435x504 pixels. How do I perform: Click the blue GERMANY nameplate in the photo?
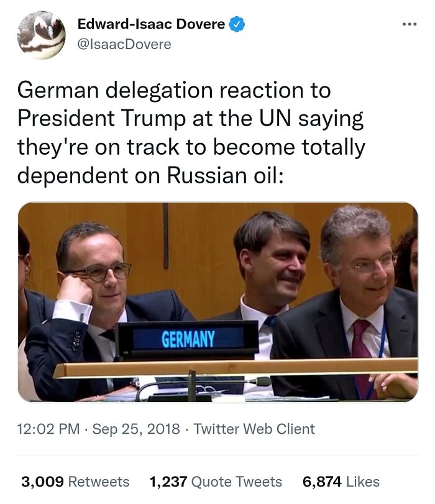tap(190, 337)
